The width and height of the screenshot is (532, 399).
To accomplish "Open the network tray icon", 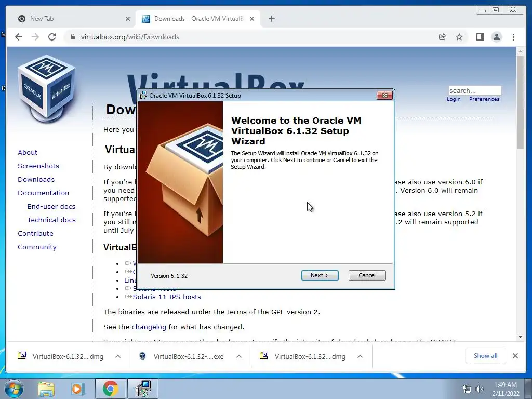I will click(x=467, y=390).
